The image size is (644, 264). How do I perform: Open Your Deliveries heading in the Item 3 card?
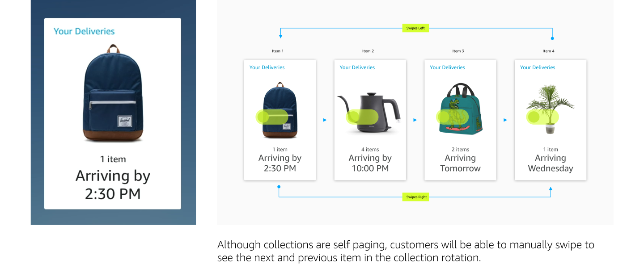[x=447, y=67]
